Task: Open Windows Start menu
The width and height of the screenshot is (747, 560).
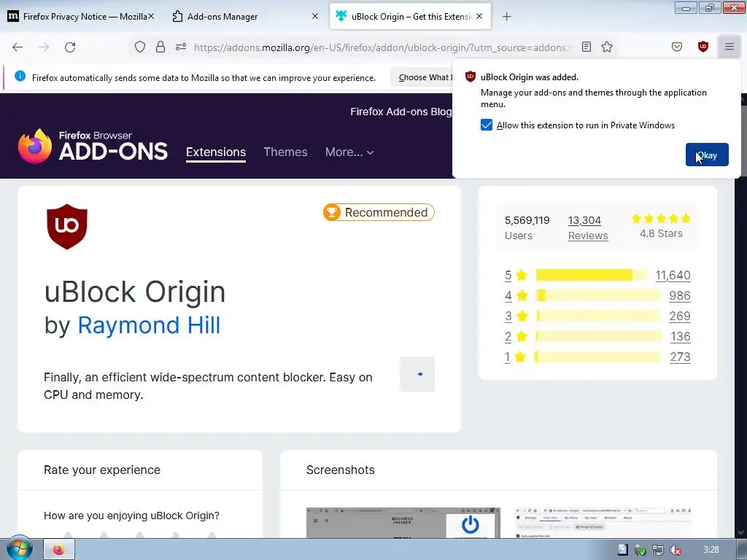Action: [18, 548]
